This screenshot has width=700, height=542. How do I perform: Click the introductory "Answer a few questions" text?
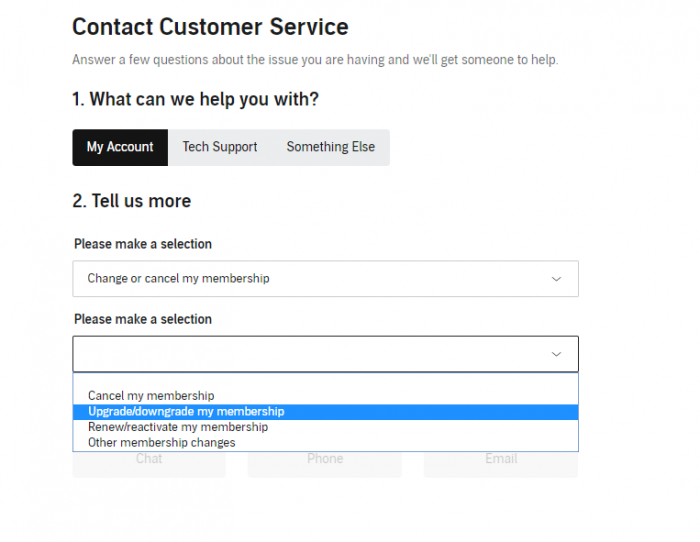(315, 60)
